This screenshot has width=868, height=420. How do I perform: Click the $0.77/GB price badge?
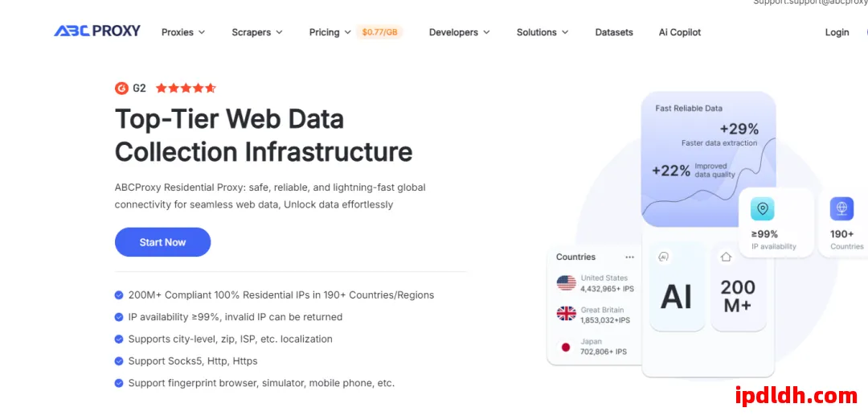point(379,32)
